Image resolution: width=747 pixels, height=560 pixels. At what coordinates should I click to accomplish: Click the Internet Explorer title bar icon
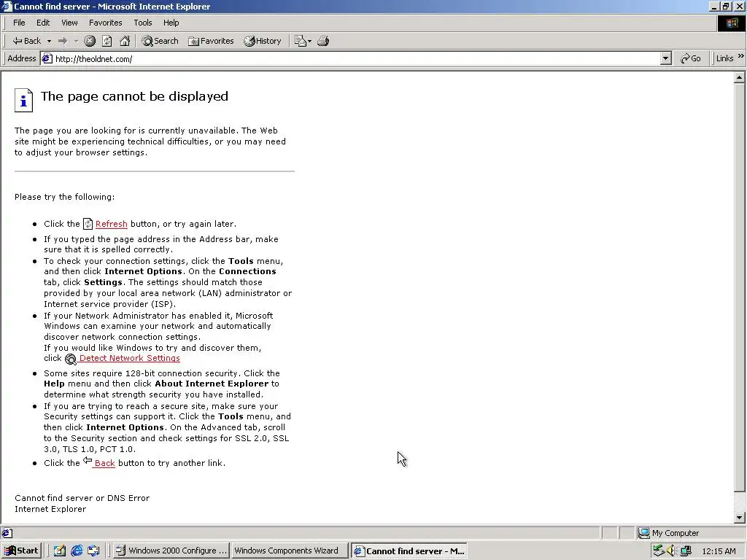tap(7, 6)
